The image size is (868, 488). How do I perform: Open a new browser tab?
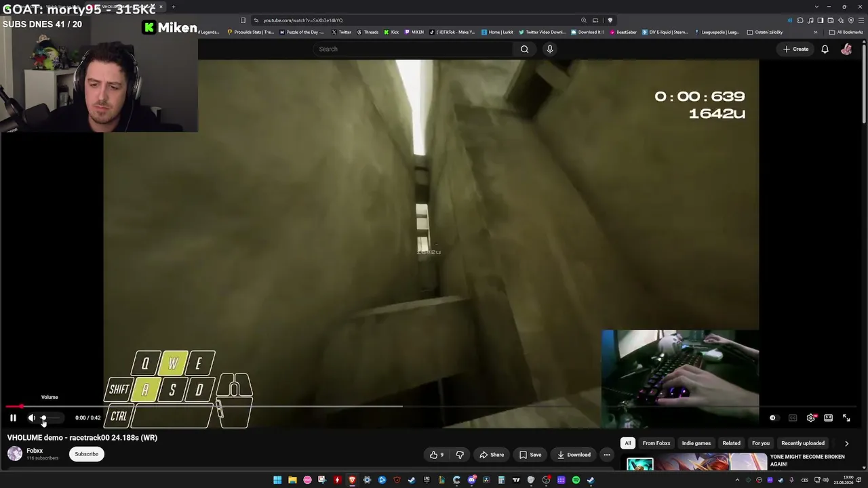point(174,7)
